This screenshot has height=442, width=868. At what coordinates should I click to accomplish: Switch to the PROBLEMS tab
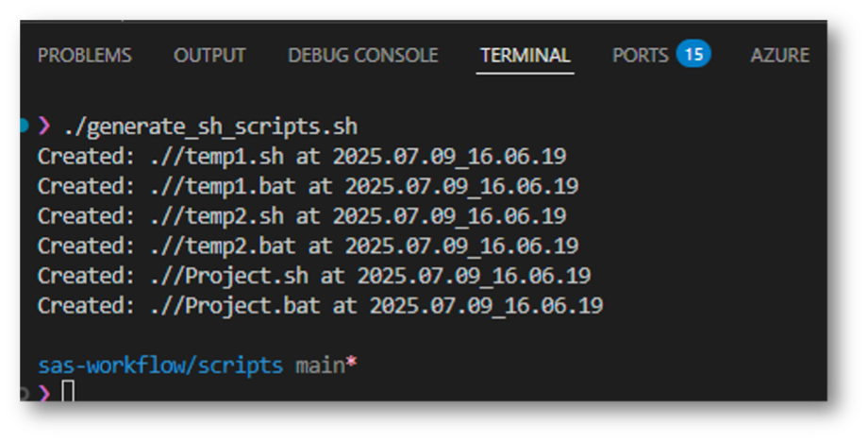(85, 55)
